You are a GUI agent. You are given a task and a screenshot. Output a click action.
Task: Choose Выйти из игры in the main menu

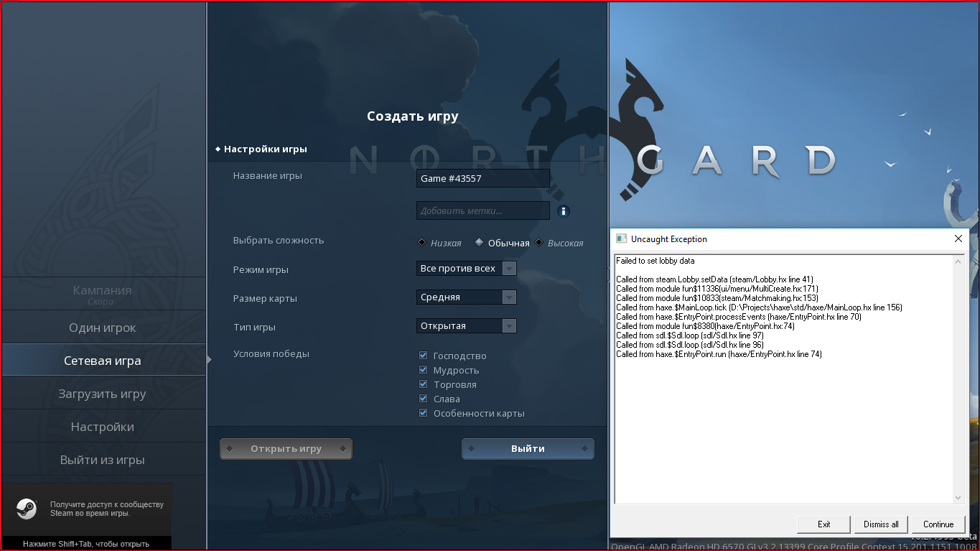click(103, 460)
